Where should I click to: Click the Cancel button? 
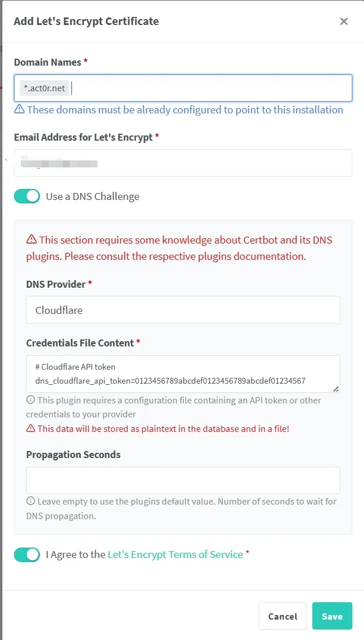coord(283,616)
